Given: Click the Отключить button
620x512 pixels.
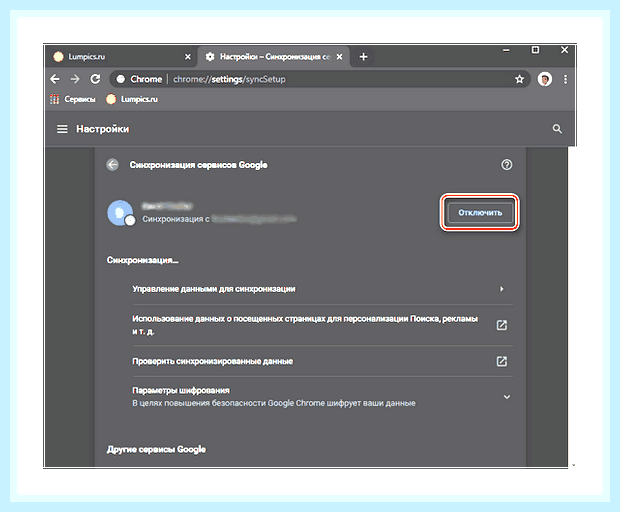Looking at the screenshot, I should tap(480, 213).
